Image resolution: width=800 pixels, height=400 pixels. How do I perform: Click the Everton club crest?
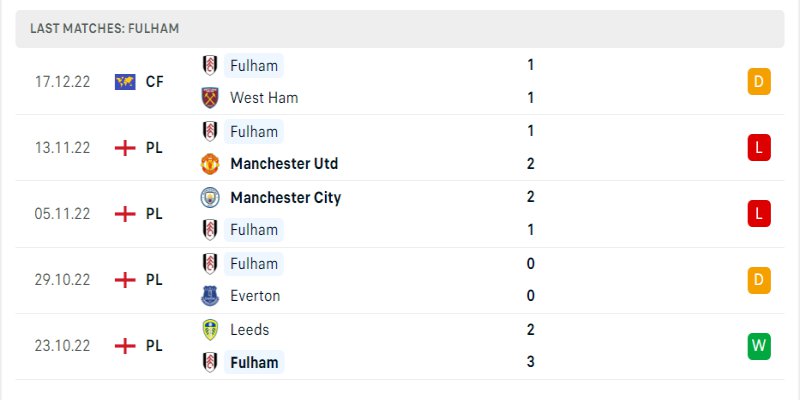tap(209, 296)
